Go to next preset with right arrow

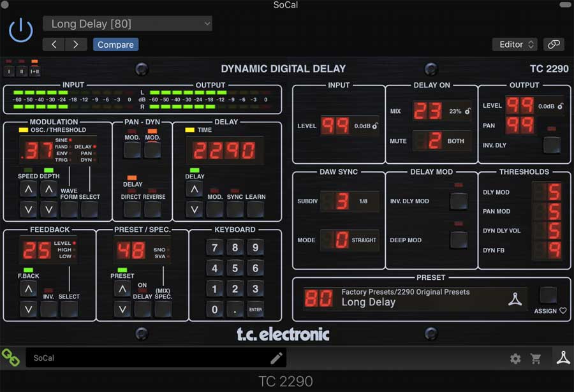(x=76, y=44)
